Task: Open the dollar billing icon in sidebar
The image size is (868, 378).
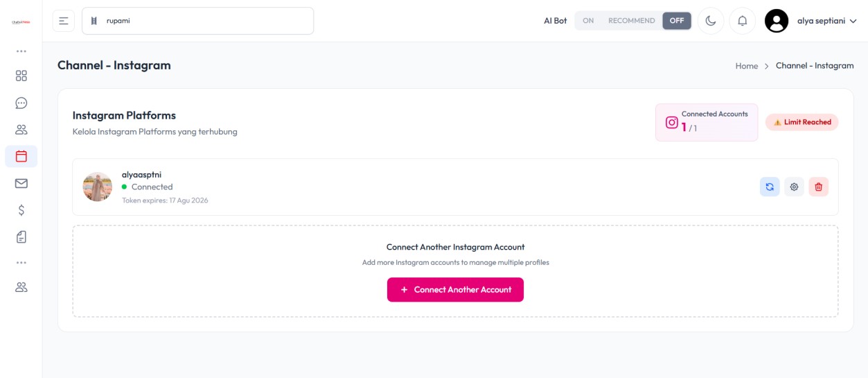Action: [21, 210]
